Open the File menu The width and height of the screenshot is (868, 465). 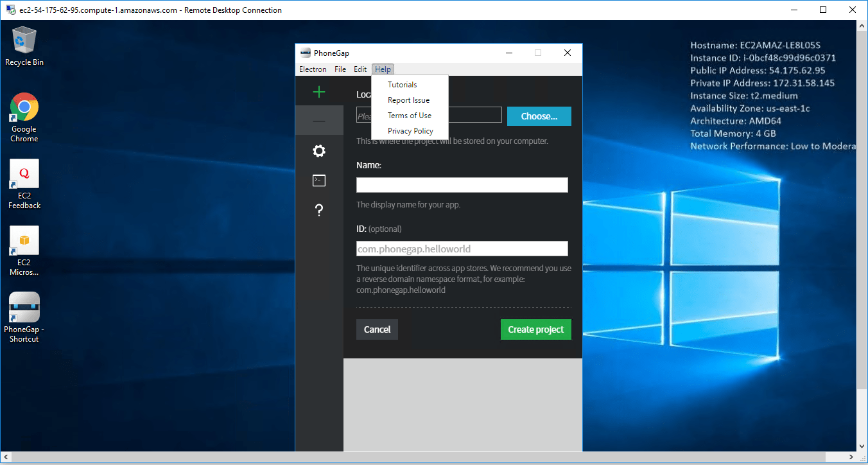(340, 69)
